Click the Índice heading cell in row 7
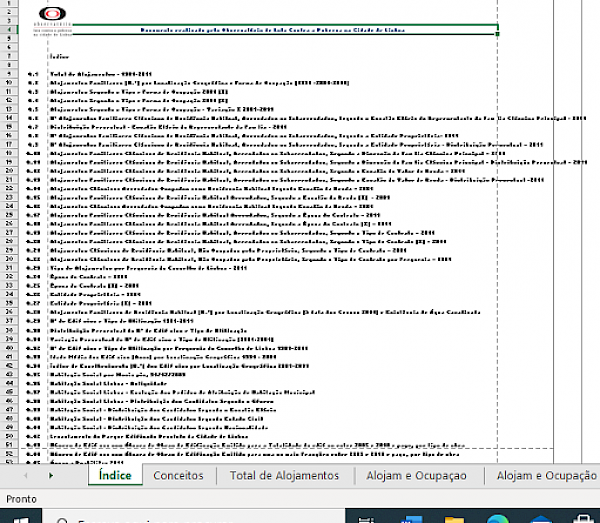Image resolution: width=600 pixels, height=523 pixels. pyautogui.click(x=59, y=57)
